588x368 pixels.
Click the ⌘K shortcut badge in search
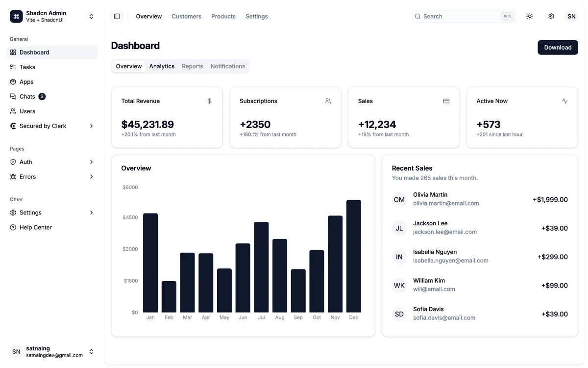[x=507, y=16]
